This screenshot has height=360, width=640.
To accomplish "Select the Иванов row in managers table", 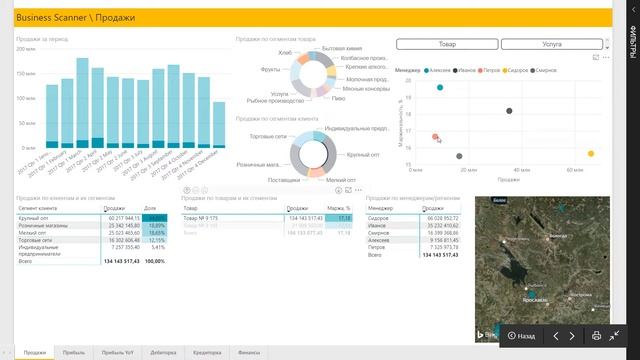I will tap(413, 226).
